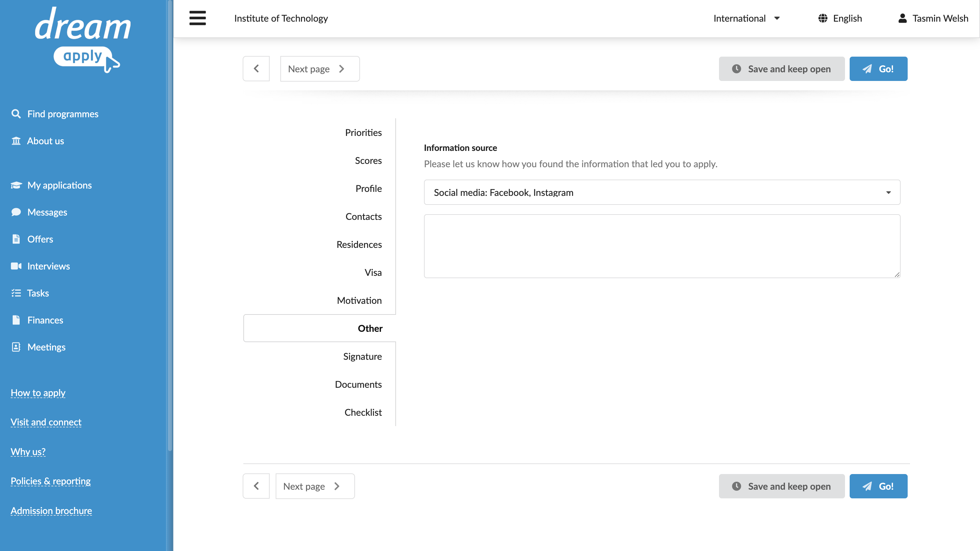Follow the Why us? link
This screenshot has width=980, height=551.
(28, 452)
